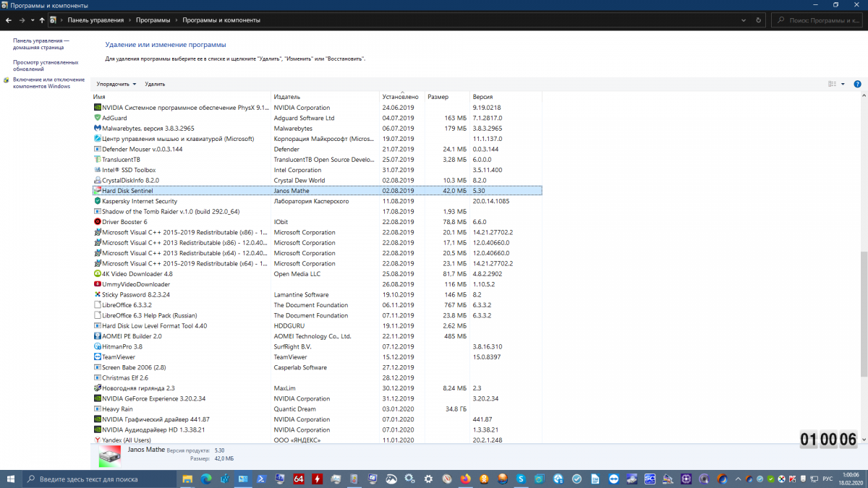Open Firefox from the taskbar
Viewport: 868px width, 488px height.
click(x=464, y=479)
